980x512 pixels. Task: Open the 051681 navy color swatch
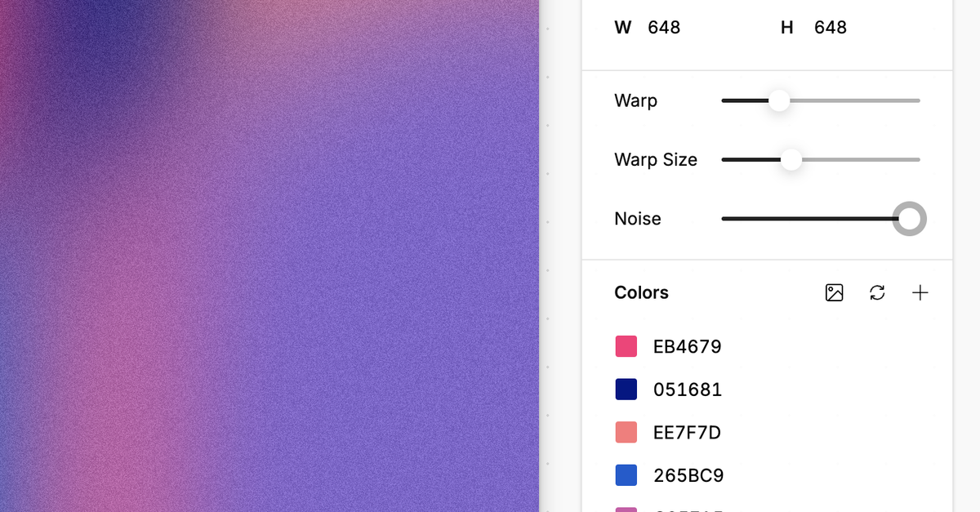[x=626, y=390]
